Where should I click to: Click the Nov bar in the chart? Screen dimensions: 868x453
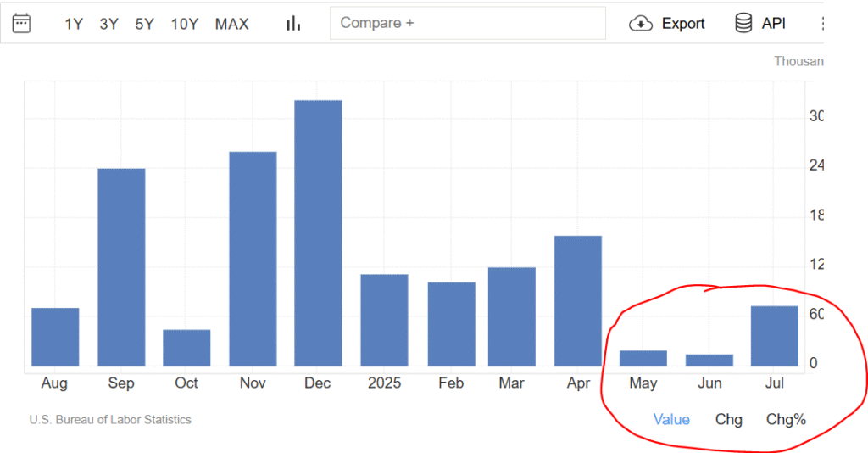253,259
